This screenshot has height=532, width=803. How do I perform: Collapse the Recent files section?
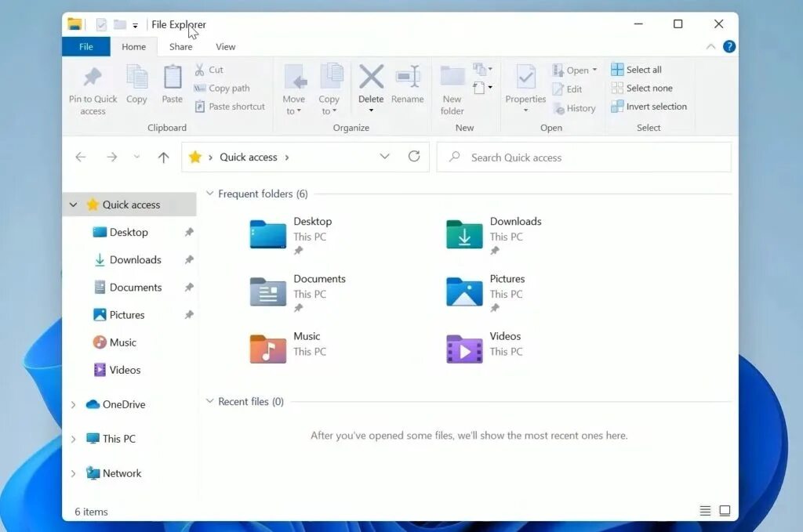point(209,401)
